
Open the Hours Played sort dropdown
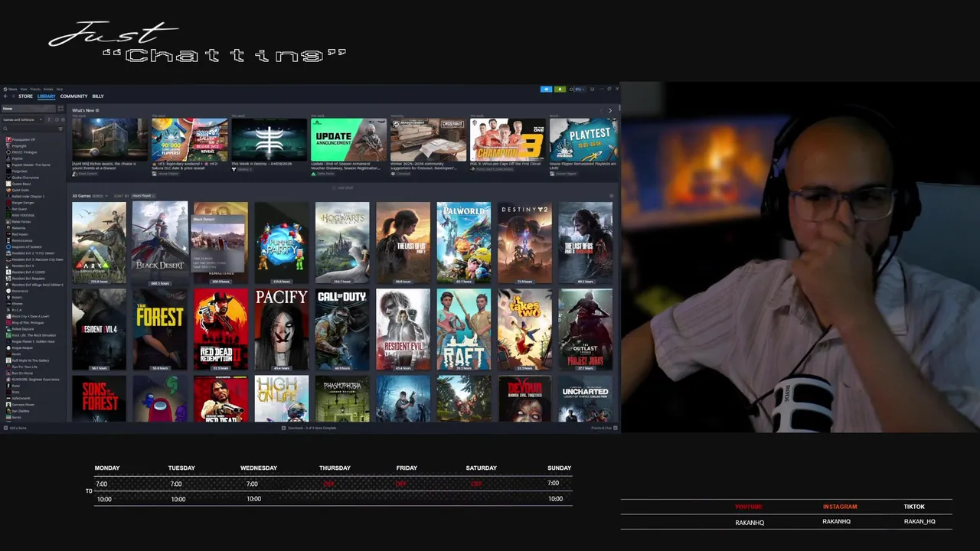pyautogui.click(x=142, y=196)
